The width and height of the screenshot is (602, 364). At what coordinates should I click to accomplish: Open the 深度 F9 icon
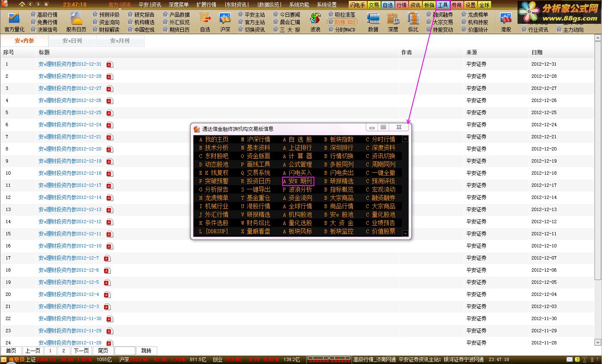tap(393, 22)
